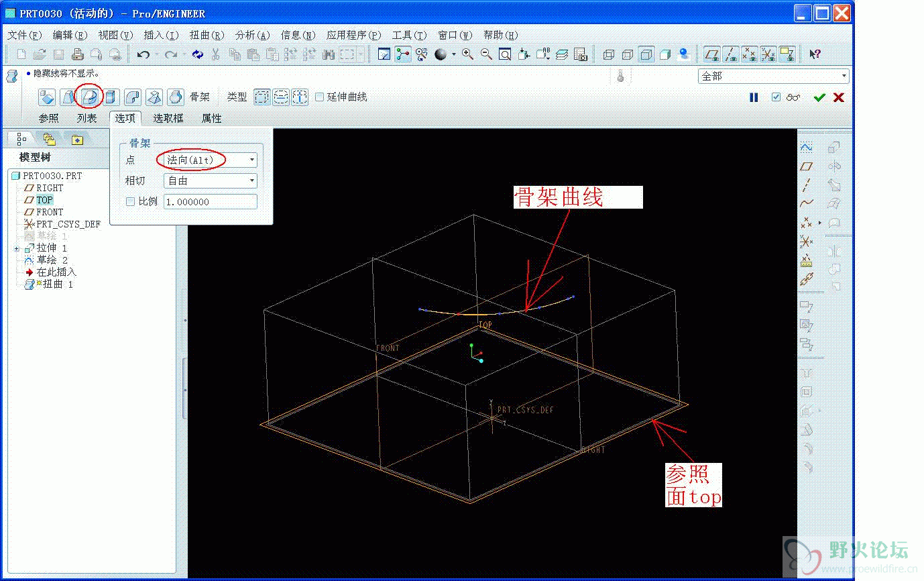The image size is (924, 581).
Task: Select the Transform warp tool
Action: tap(46, 97)
